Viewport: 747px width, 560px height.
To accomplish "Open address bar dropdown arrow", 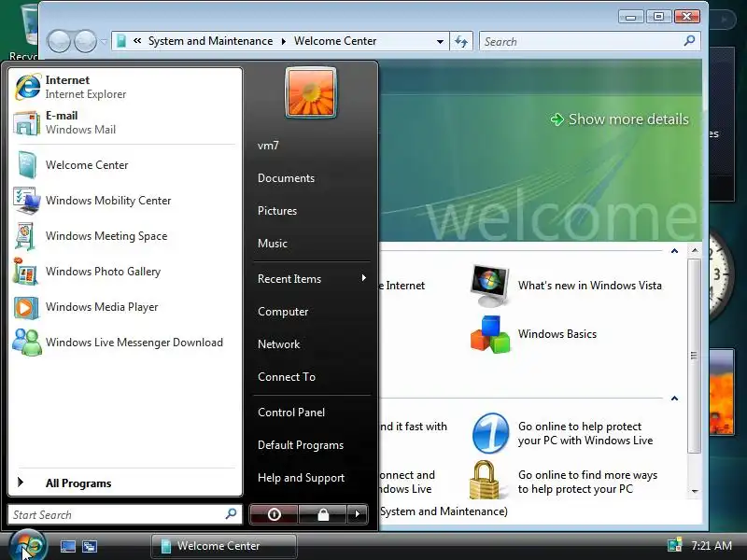I will coord(440,42).
